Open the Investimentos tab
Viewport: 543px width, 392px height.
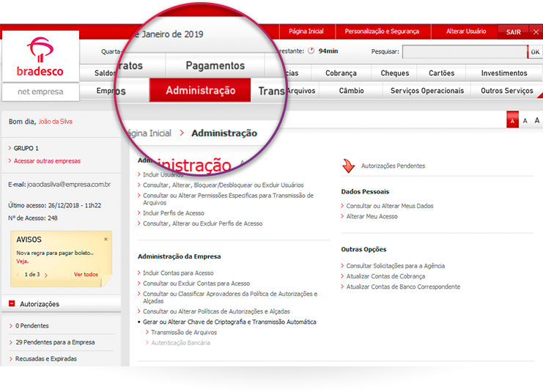click(x=504, y=73)
